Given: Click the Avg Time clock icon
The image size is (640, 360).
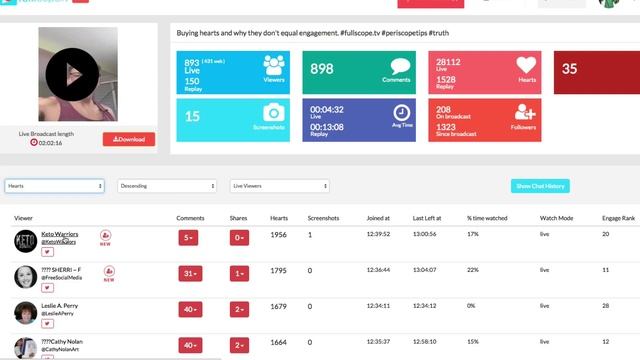Looking at the screenshot, I should point(402,113).
